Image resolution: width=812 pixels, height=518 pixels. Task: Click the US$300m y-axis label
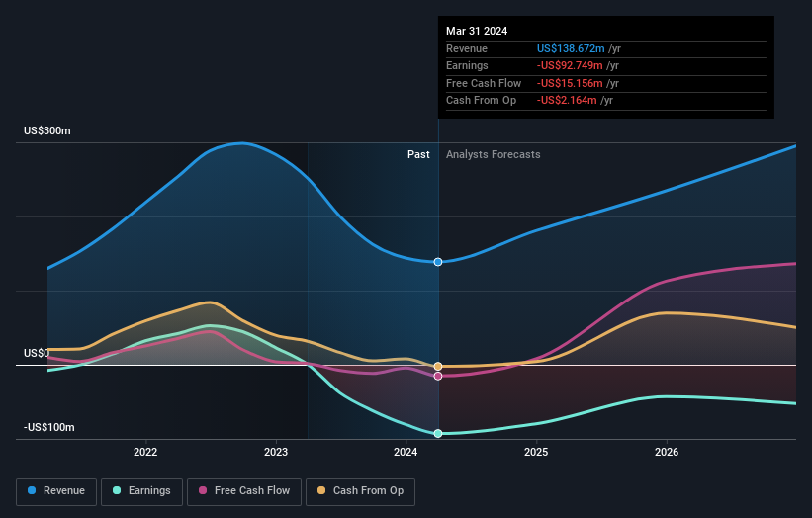(x=47, y=130)
